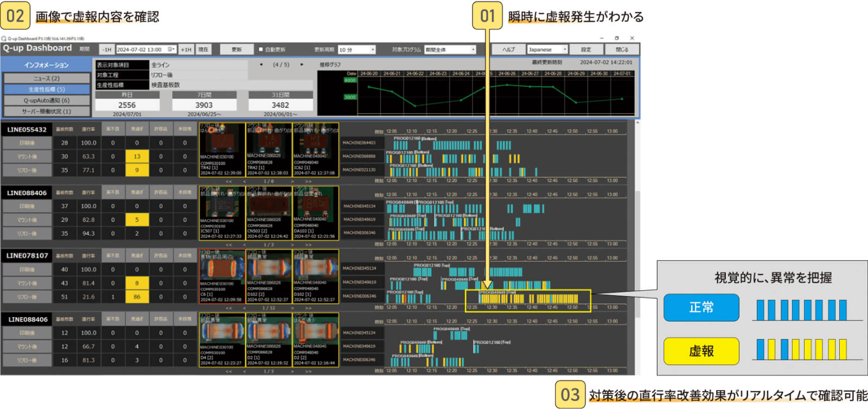The height and width of the screenshot is (409, 868).
Task: Jump to last image page for LINE078107
Action: (309, 308)
